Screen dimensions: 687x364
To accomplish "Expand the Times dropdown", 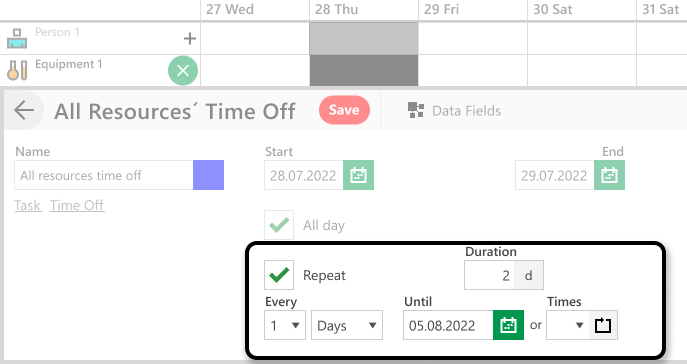I will (x=568, y=325).
